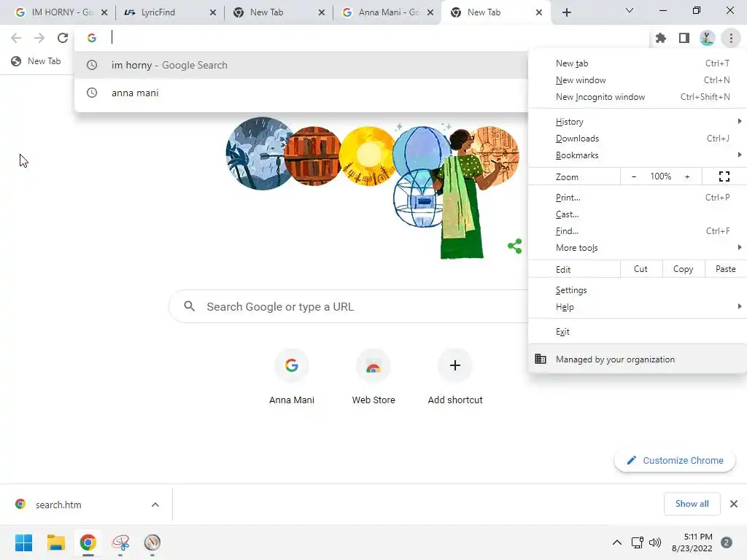Screen dimensions: 747x560
Task: Open the volume tray icon
Action: (x=656, y=542)
